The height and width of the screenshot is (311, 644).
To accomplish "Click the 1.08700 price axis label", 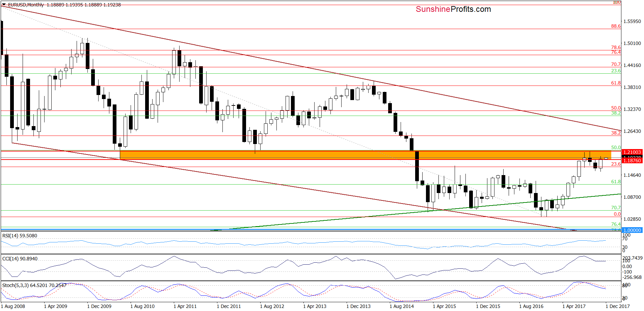I will (x=632, y=197).
